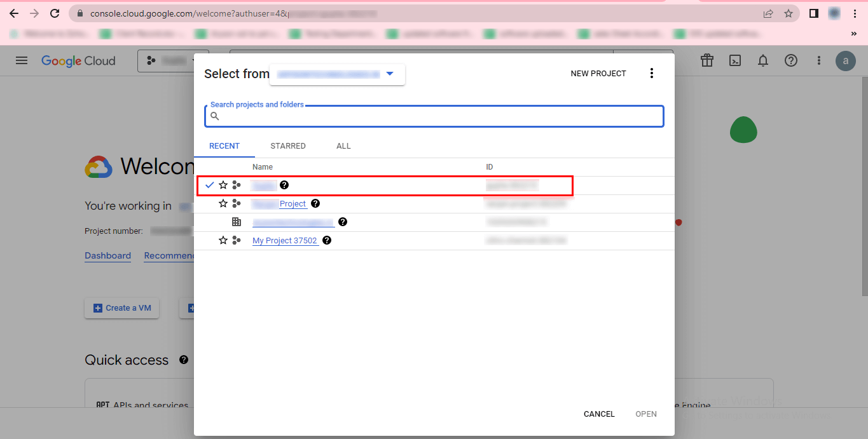Open My Project 37502 link

(285, 241)
